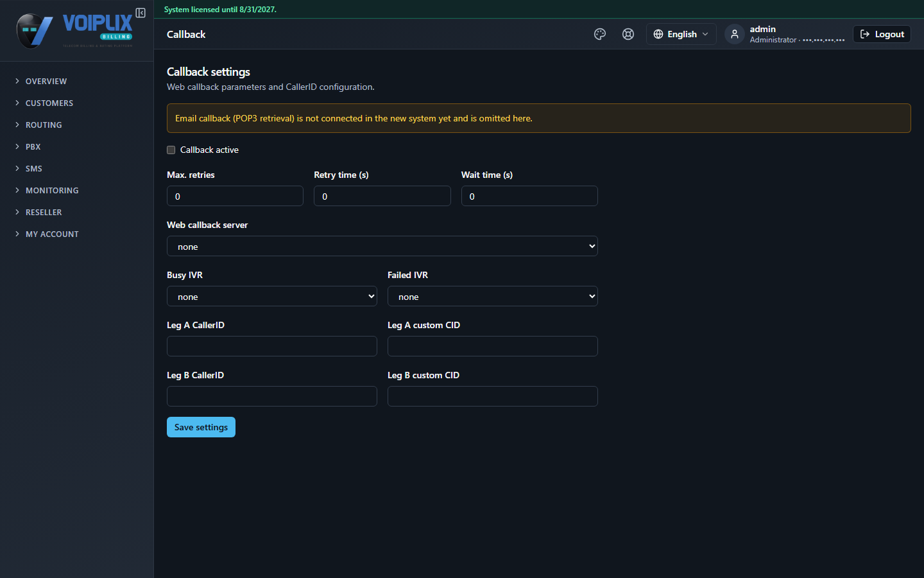This screenshot has height=578, width=924.
Task: Focus the Retry time (s) field
Action: [x=382, y=196]
